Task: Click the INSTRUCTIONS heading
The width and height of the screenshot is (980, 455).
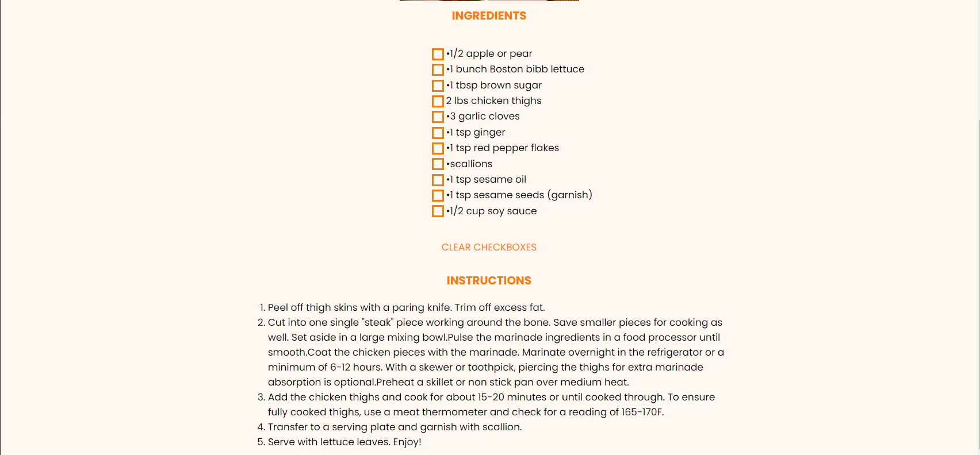Action: click(488, 280)
